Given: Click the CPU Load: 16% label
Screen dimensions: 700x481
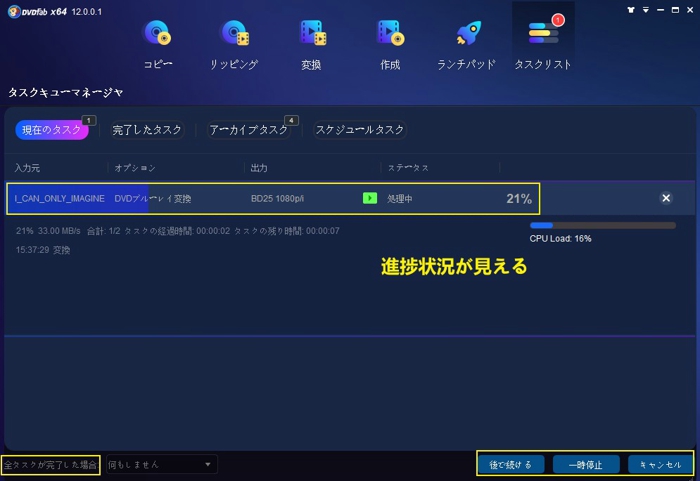Looking at the screenshot, I should click(x=560, y=238).
